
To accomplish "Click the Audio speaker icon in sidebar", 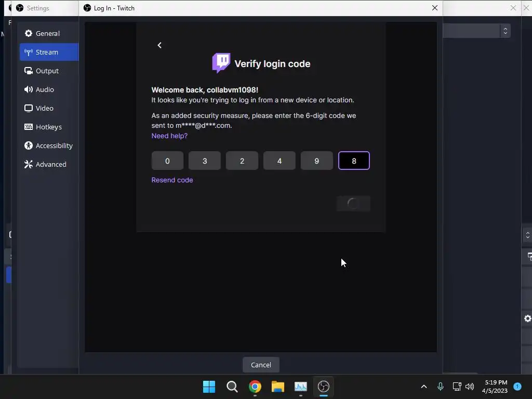I will pos(29,89).
